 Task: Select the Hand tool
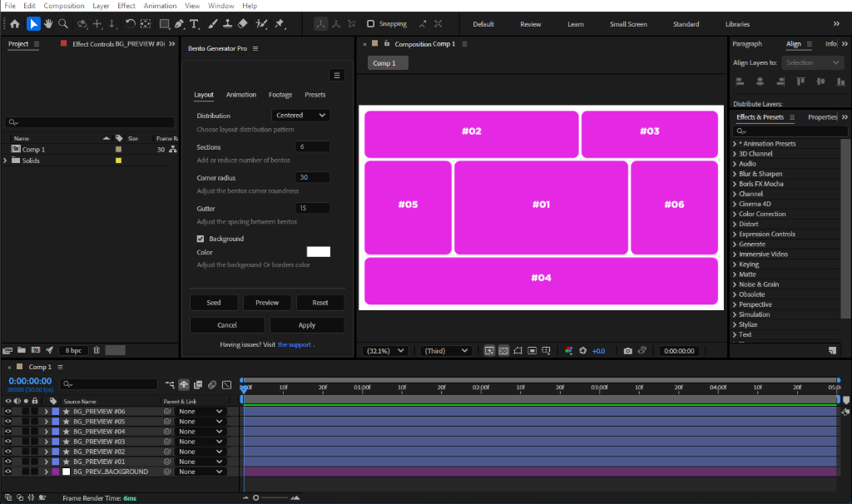click(48, 24)
